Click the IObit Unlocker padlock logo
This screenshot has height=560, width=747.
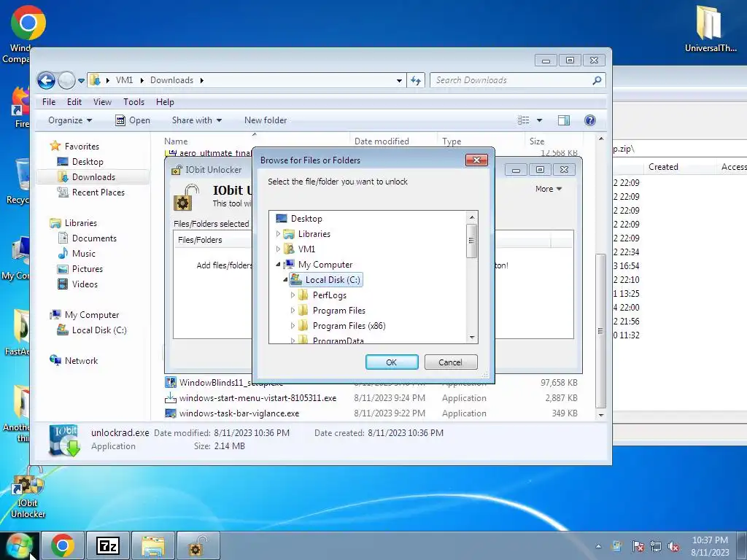click(x=186, y=198)
